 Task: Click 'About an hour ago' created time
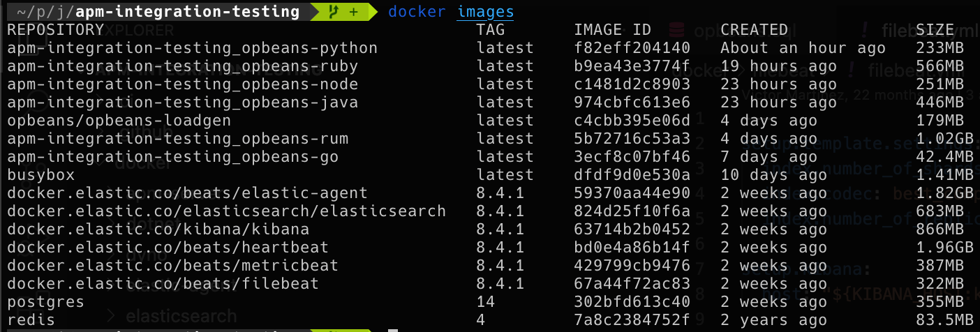pyautogui.click(x=803, y=48)
